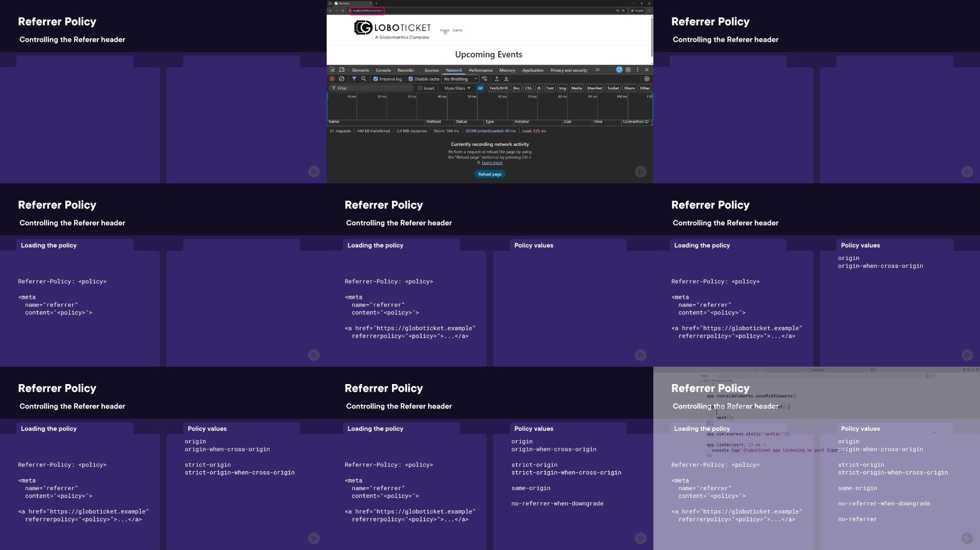This screenshot has height=550, width=980.
Task: Open the Network panel settings gear
Action: [x=647, y=79]
